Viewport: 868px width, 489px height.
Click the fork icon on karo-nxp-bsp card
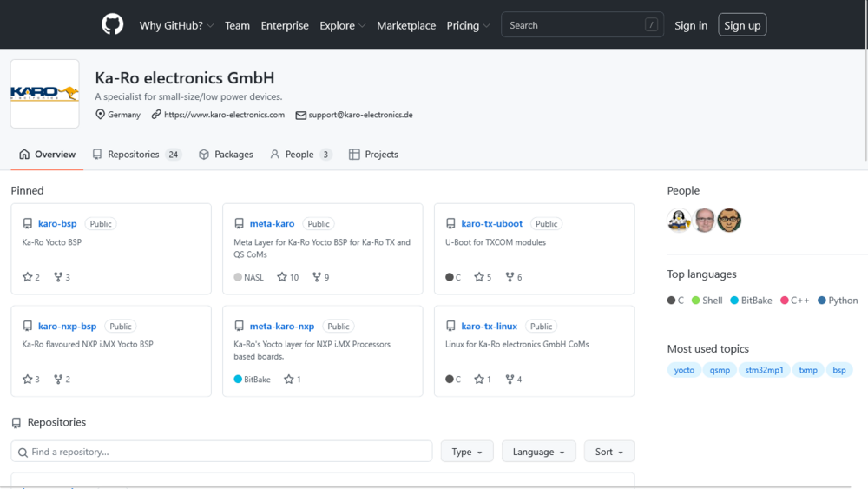click(58, 379)
